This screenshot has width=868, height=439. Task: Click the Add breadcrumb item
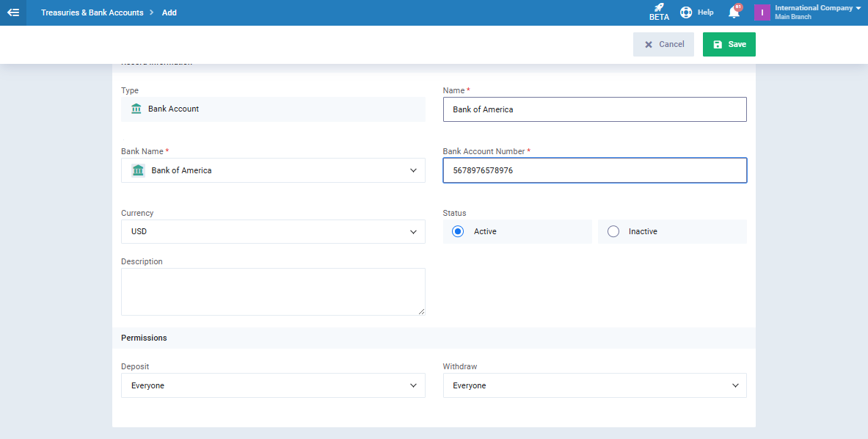pyautogui.click(x=169, y=12)
